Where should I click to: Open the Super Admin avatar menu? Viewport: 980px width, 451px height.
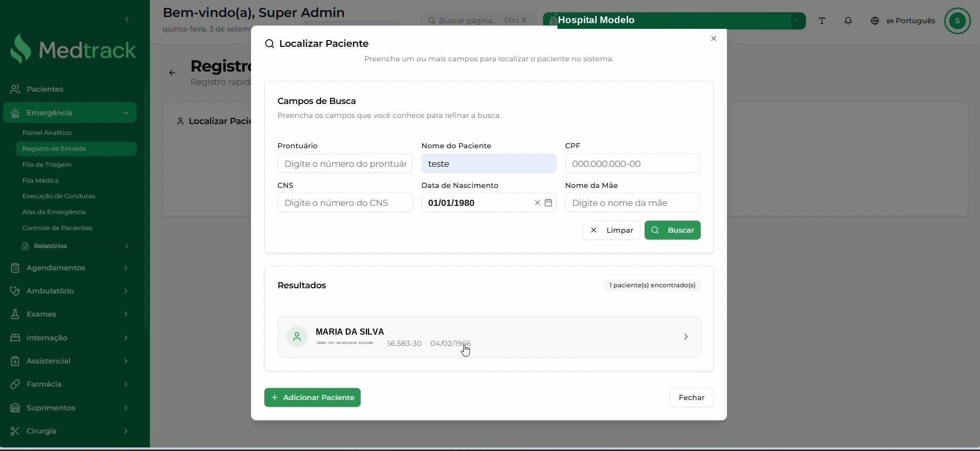pos(957,21)
